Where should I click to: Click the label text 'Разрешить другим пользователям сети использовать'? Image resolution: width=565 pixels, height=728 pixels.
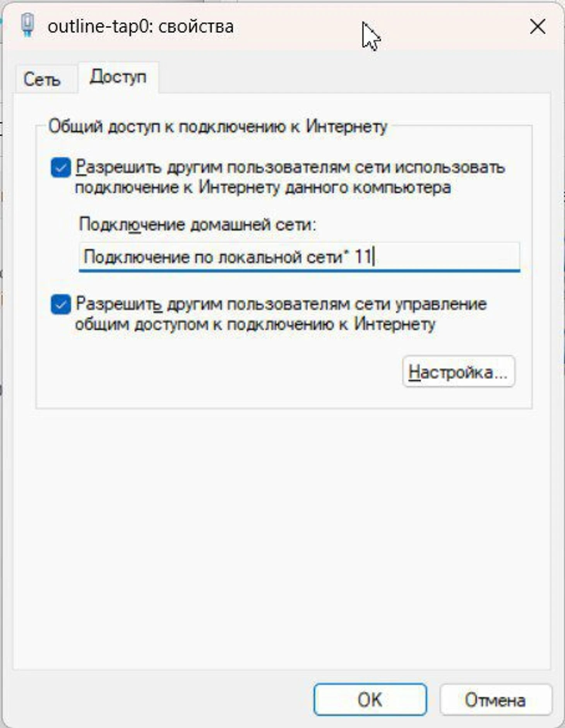click(x=290, y=167)
